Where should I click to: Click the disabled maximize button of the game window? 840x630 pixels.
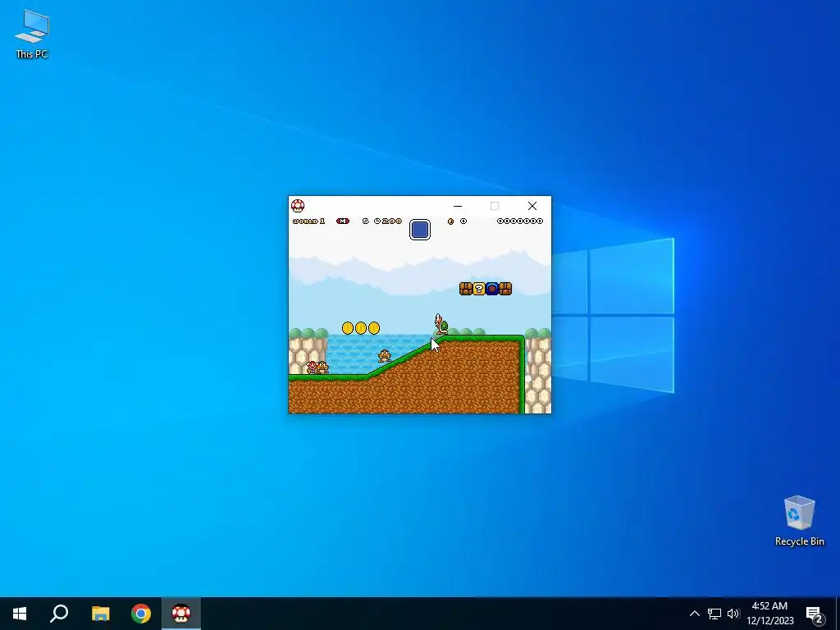pyautogui.click(x=495, y=206)
